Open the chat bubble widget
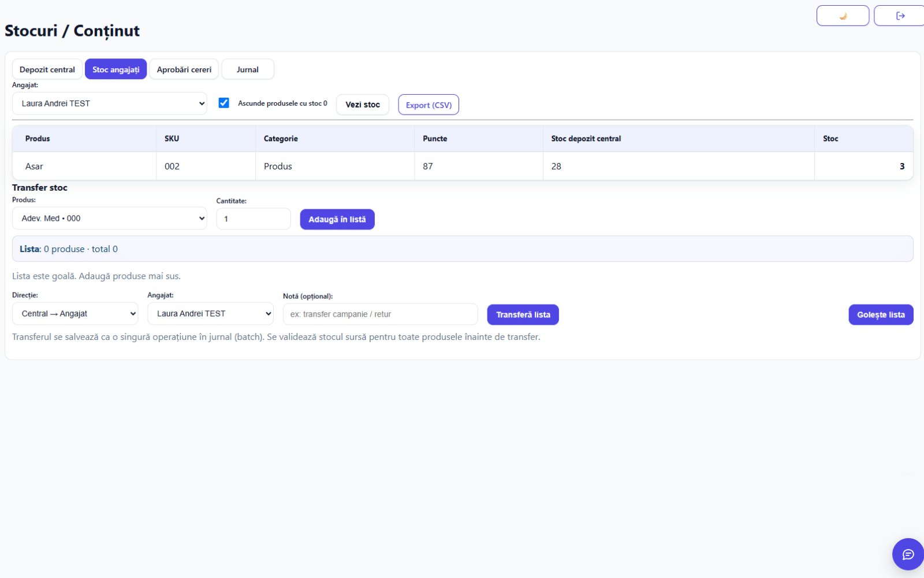The width and height of the screenshot is (924, 578). point(908,554)
